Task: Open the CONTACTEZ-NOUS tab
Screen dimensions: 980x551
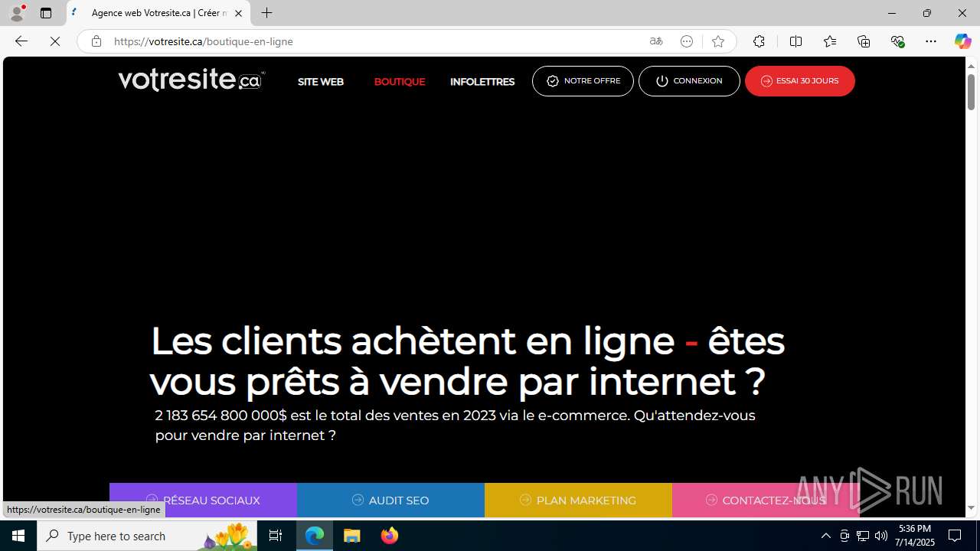Action: click(x=766, y=500)
